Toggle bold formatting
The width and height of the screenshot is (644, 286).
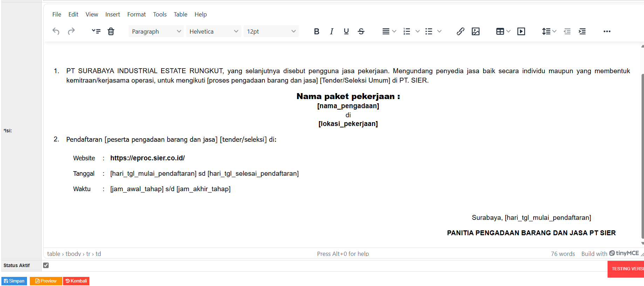(x=316, y=32)
